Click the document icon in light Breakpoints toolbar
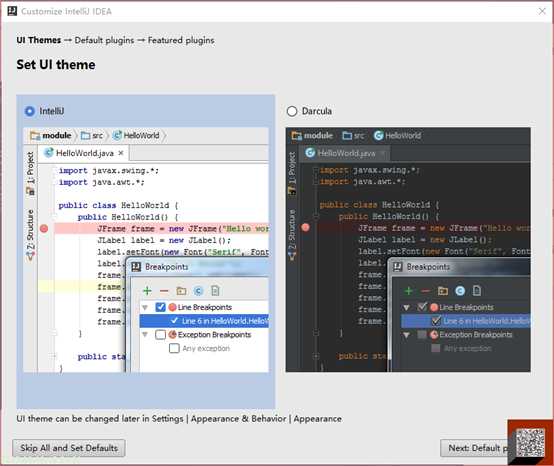554x466 pixels. pyautogui.click(x=215, y=291)
